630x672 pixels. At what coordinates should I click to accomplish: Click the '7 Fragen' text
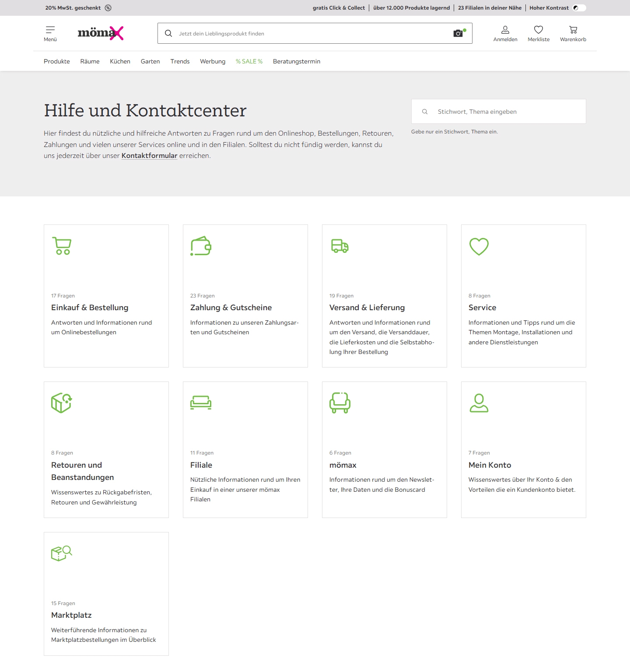tap(479, 453)
